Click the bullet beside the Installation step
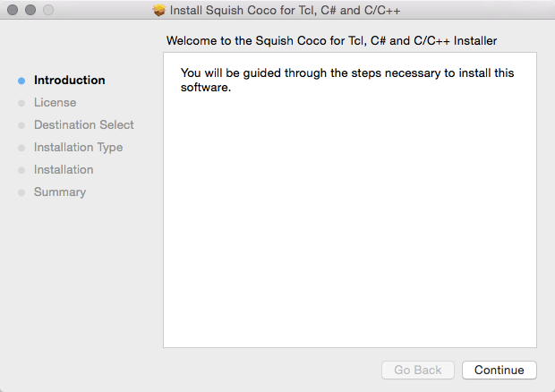 21,170
